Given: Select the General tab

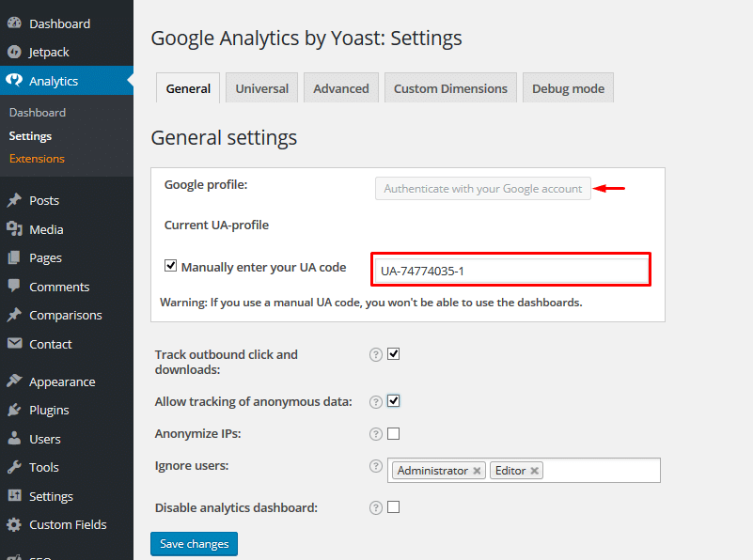Looking at the screenshot, I should (x=188, y=88).
